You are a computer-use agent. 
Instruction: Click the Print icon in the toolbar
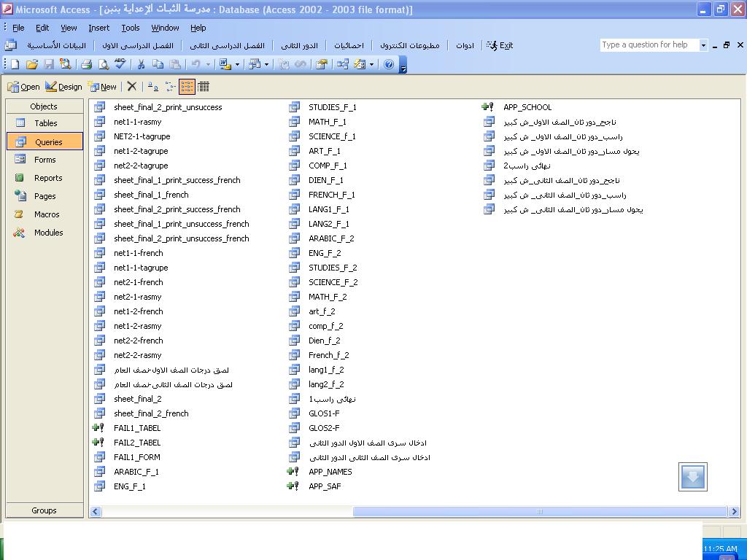pos(86,64)
